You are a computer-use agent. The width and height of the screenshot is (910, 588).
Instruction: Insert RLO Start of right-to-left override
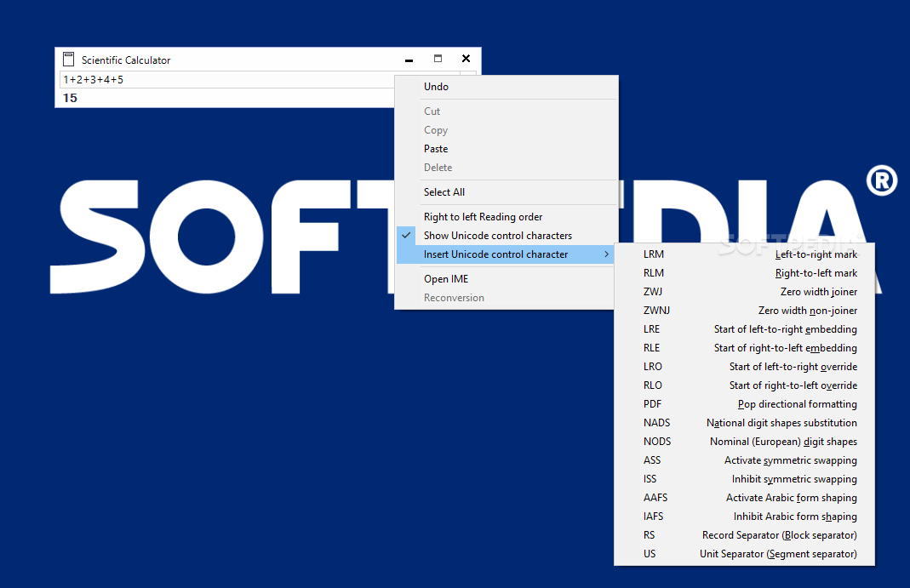(745, 385)
